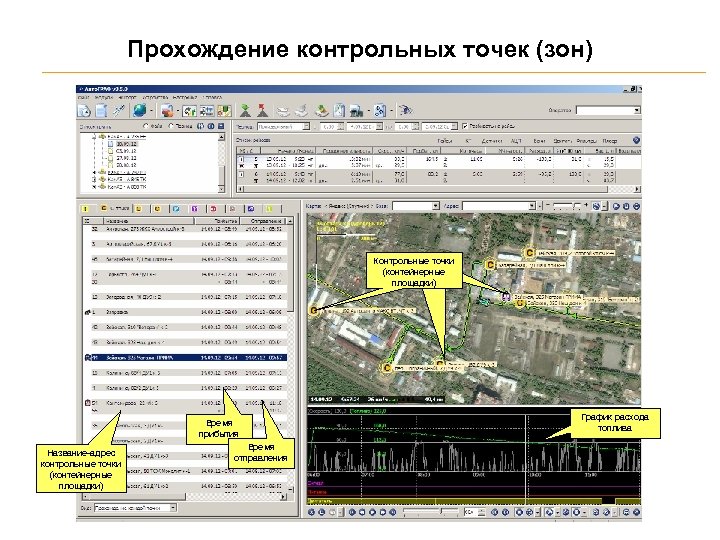Screen dimensions: 720x540
Task: Toggle the checkbox of trip row 5
Action: 241,159
